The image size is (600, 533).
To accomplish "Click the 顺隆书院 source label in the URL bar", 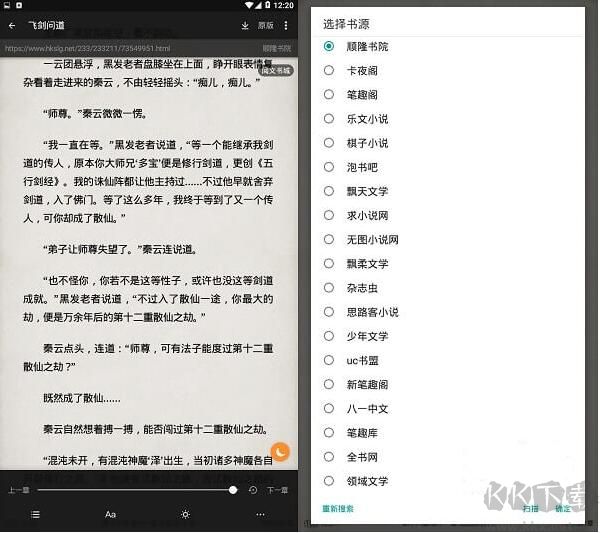I will (276, 49).
